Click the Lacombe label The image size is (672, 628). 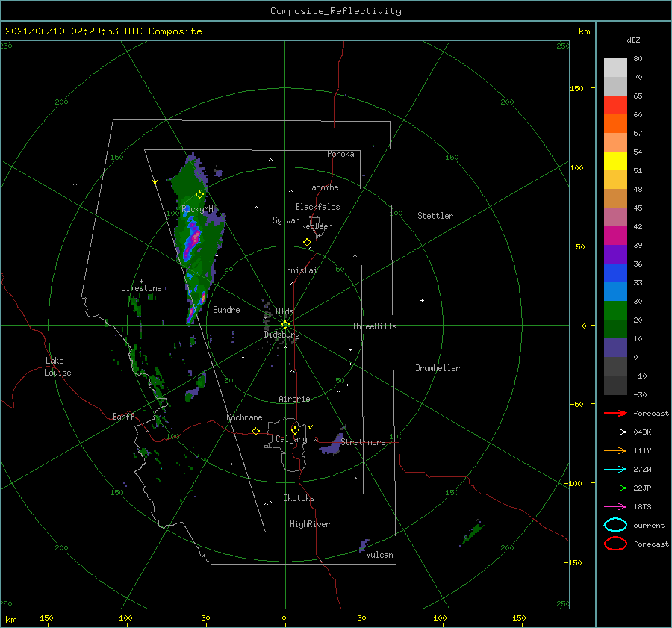(323, 187)
